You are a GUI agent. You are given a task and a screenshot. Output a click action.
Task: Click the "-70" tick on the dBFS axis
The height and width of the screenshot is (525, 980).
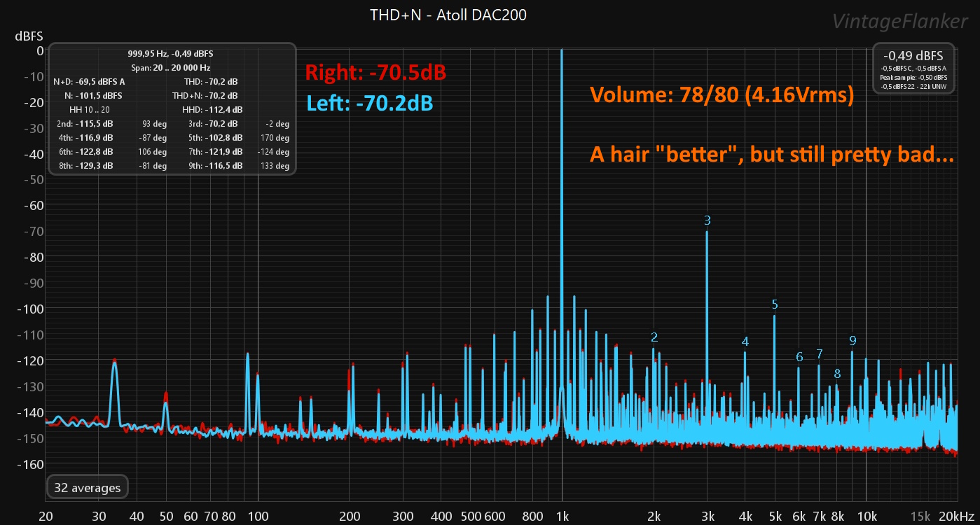coord(34,231)
